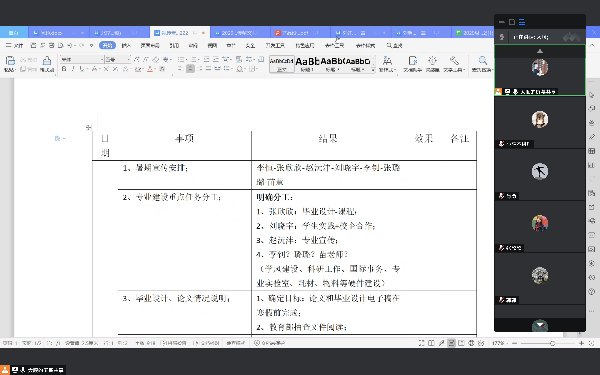The height and width of the screenshot is (375, 600).
Task: Open the font color dropdown arrow
Action: 155,69
